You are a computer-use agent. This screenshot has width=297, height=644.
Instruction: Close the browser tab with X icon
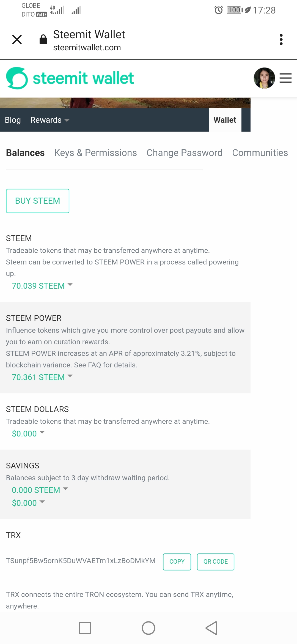click(17, 39)
